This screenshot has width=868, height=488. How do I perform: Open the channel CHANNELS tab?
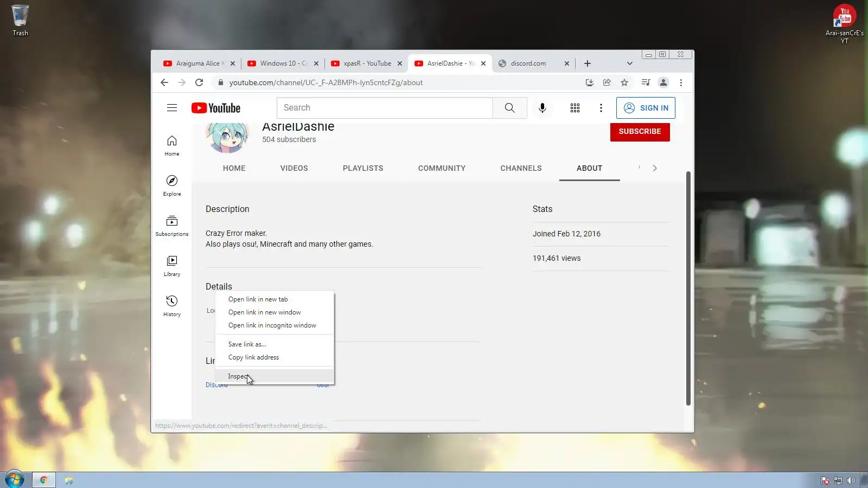[521, 168]
